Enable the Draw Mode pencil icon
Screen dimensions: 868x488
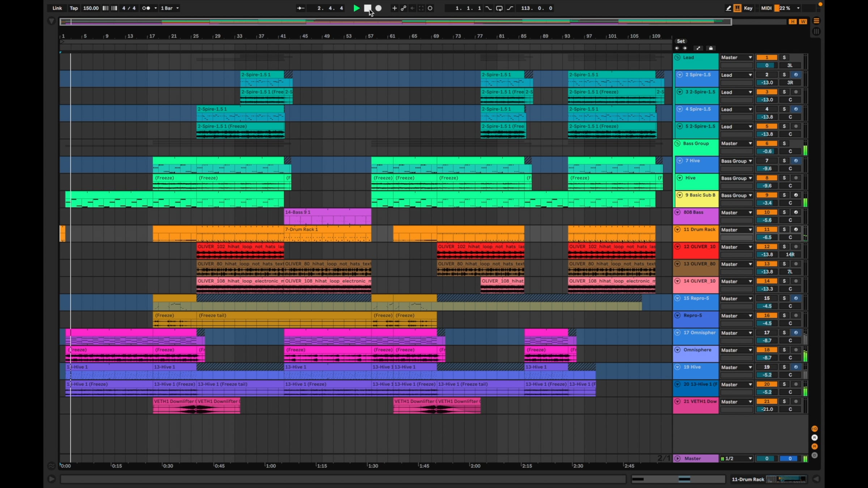click(x=728, y=8)
